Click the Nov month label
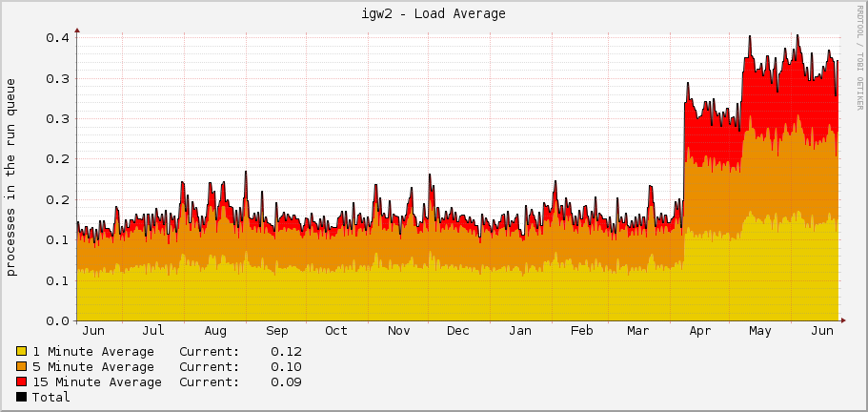 point(398,331)
